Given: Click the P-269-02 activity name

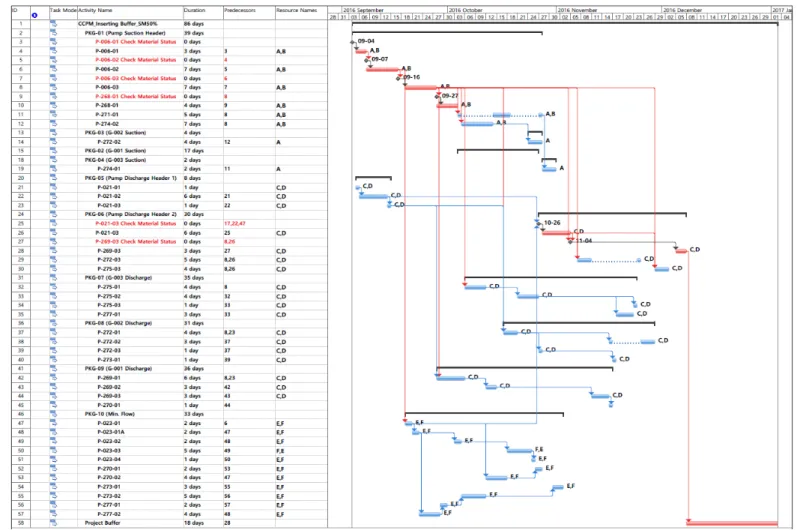Looking at the screenshot, I should tap(109, 387).
